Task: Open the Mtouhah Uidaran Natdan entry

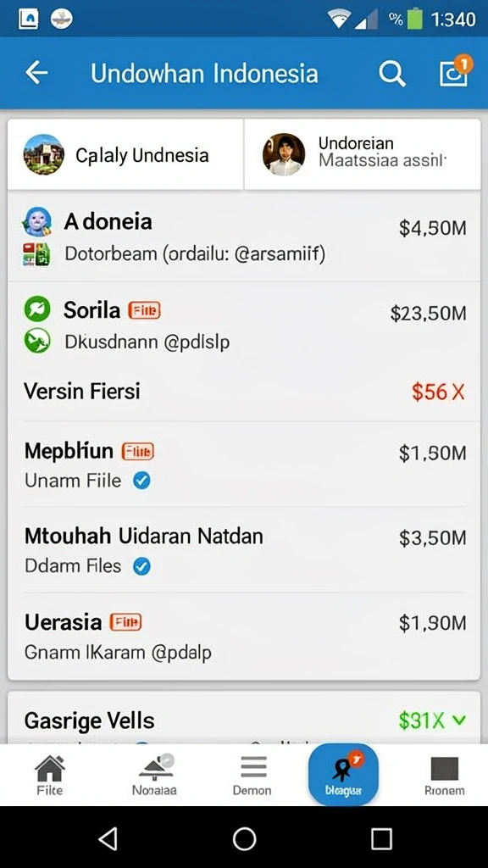Action: click(x=244, y=549)
